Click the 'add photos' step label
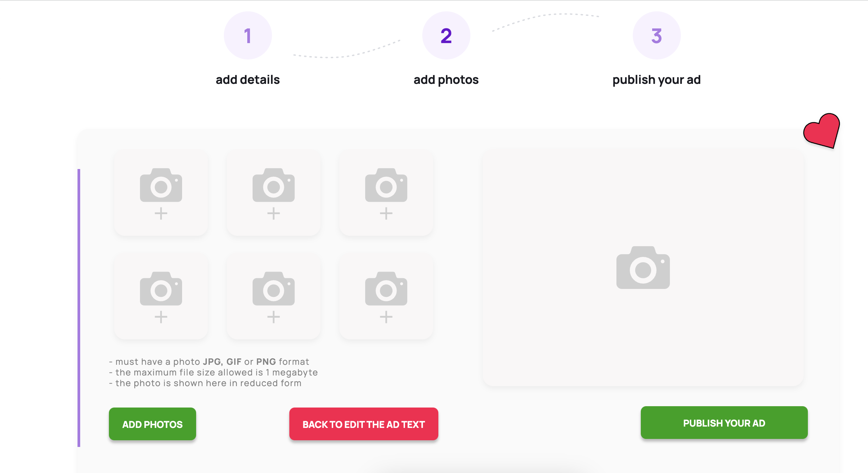The height and width of the screenshot is (473, 868). click(x=446, y=80)
